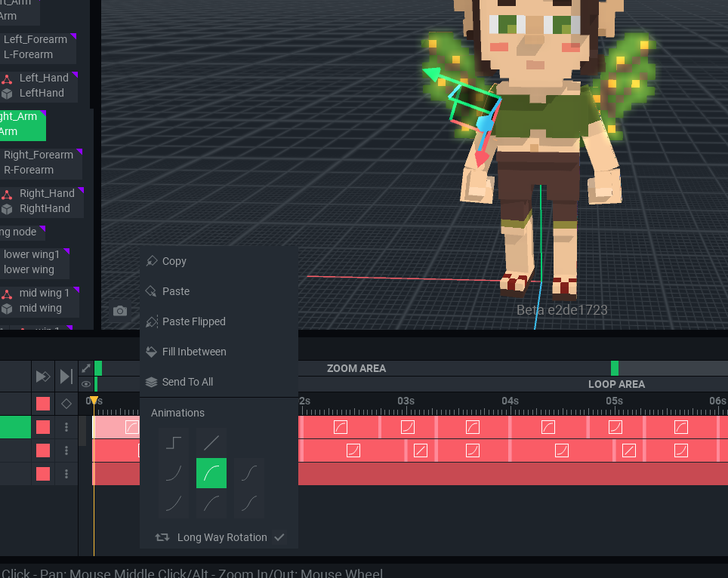Select the step easing curve option
Viewport: 728px width, 578px height.
coord(174,443)
